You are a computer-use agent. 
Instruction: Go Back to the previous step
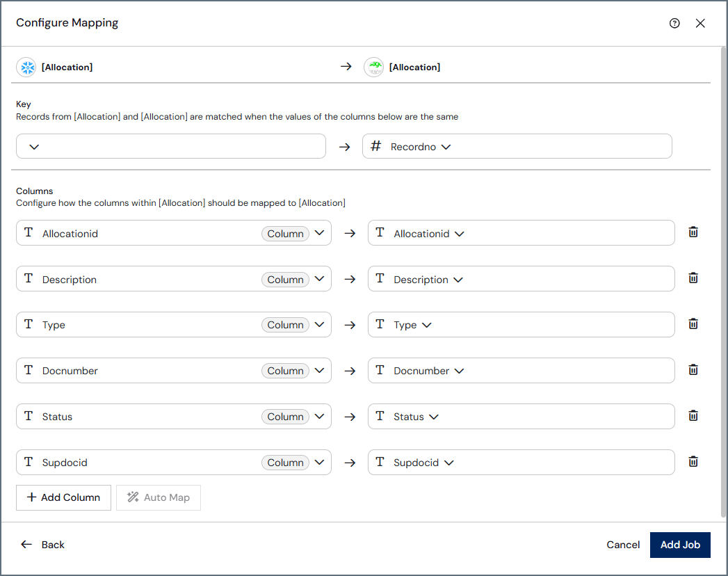tap(42, 545)
